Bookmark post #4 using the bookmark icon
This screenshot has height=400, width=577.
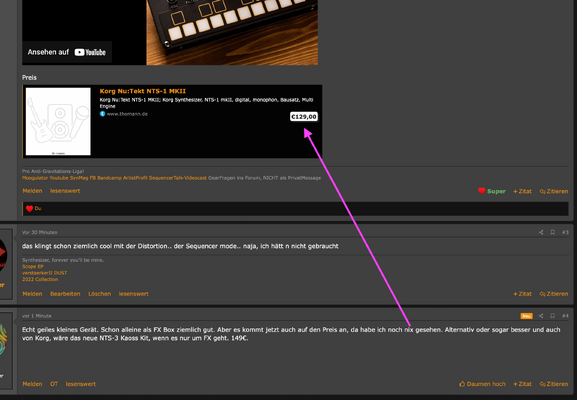pos(552,316)
